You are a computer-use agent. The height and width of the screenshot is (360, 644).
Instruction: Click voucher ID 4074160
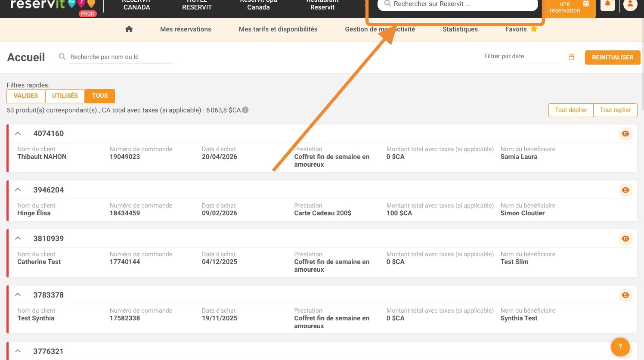[49, 133]
